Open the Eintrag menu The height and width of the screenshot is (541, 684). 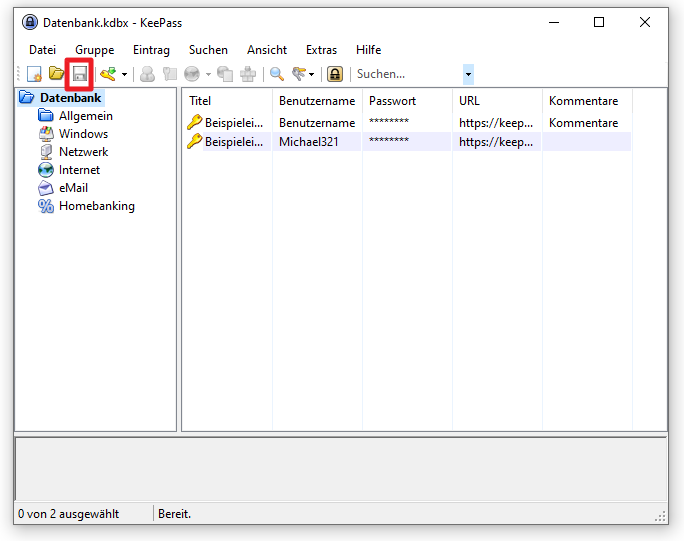pos(151,50)
